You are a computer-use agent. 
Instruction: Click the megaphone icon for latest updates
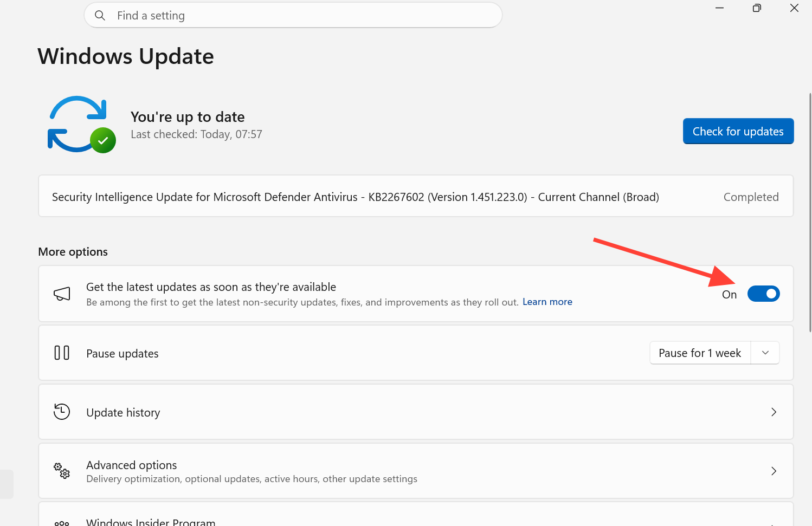coord(62,294)
